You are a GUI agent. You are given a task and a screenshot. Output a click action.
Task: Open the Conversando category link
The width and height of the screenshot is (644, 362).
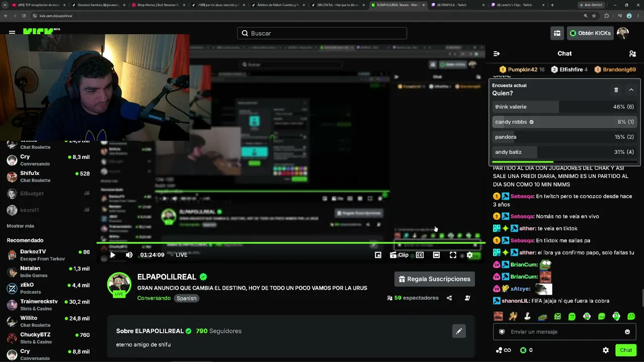pyautogui.click(x=154, y=298)
